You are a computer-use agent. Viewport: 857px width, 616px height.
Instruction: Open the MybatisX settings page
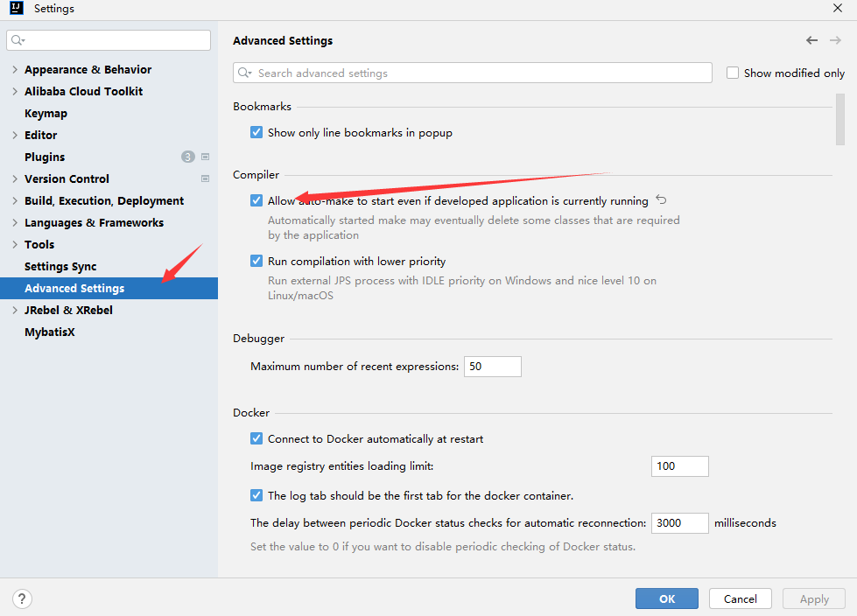50,332
